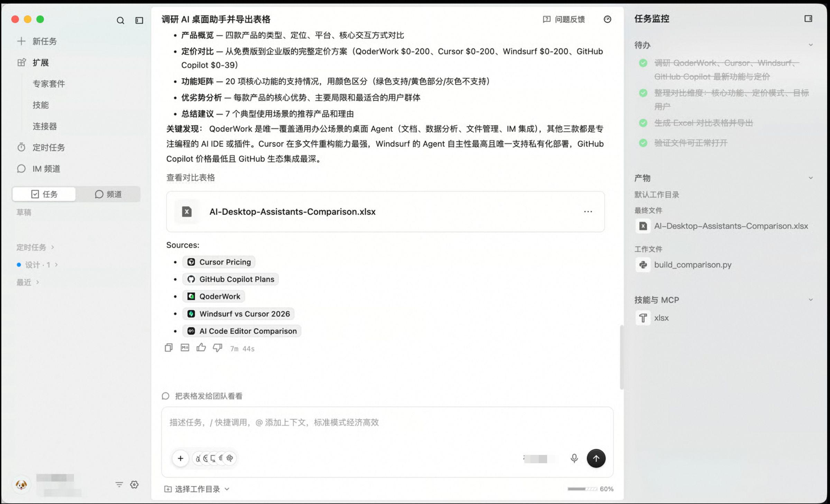
Task: Click the folder icon beside 选择工作目录
Action: tap(168, 489)
